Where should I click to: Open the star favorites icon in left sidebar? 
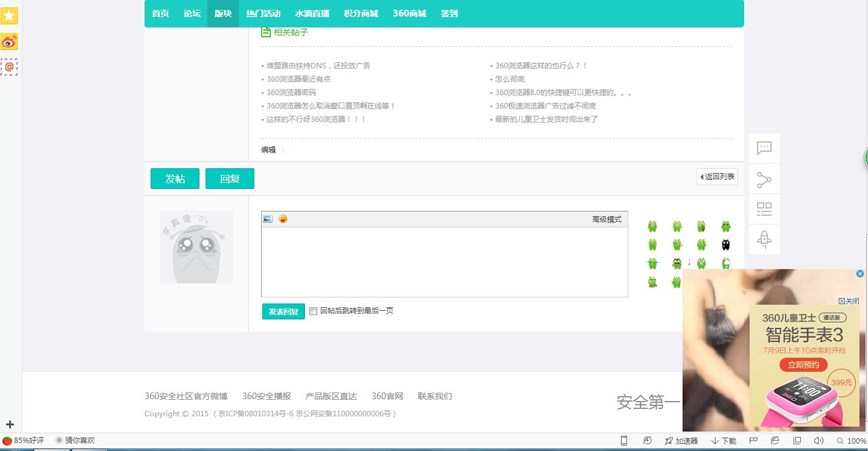(9, 16)
